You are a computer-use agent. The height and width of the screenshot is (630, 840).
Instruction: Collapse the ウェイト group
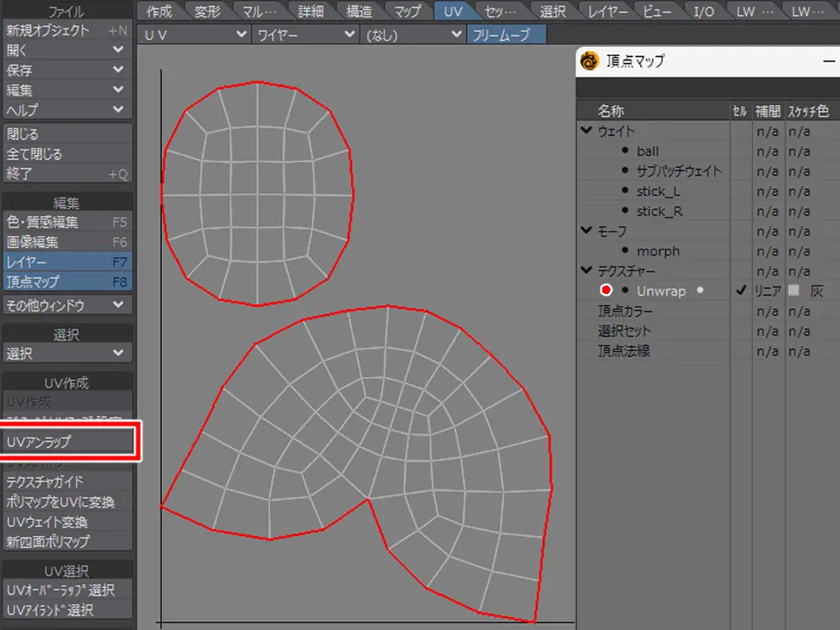(585, 131)
